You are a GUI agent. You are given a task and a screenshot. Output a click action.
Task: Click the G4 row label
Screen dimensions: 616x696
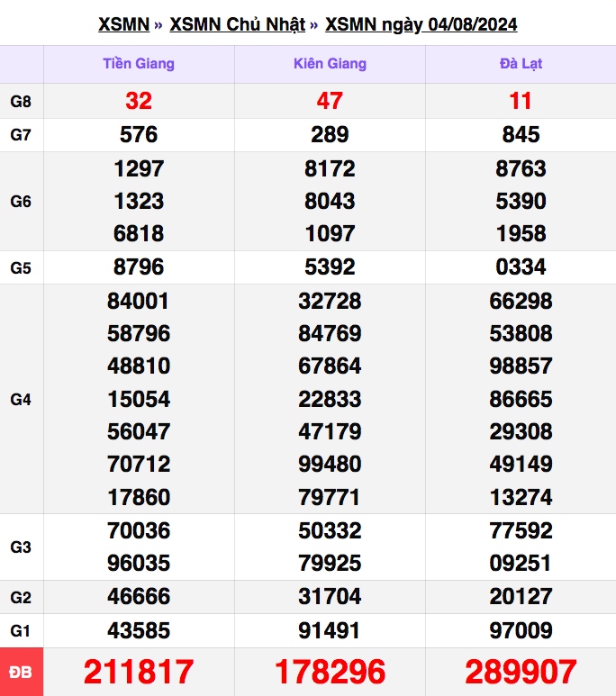click(21, 399)
